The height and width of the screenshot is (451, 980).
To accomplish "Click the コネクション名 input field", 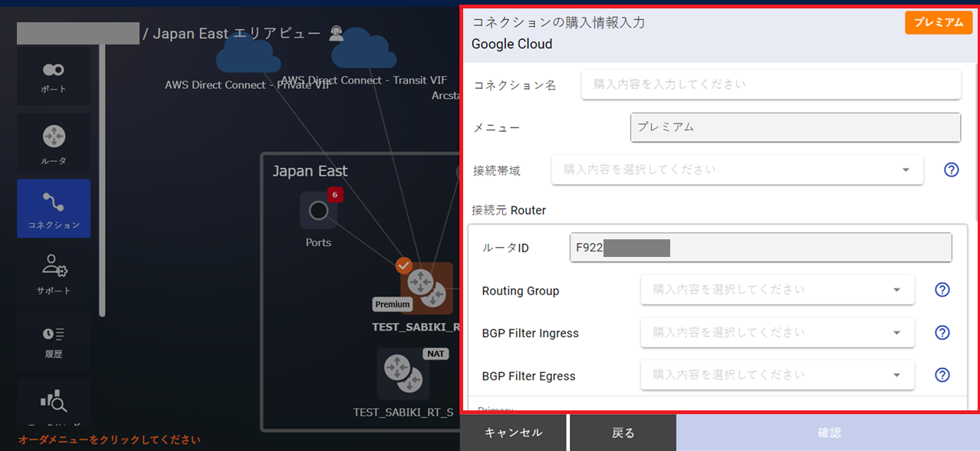I will click(771, 84).
